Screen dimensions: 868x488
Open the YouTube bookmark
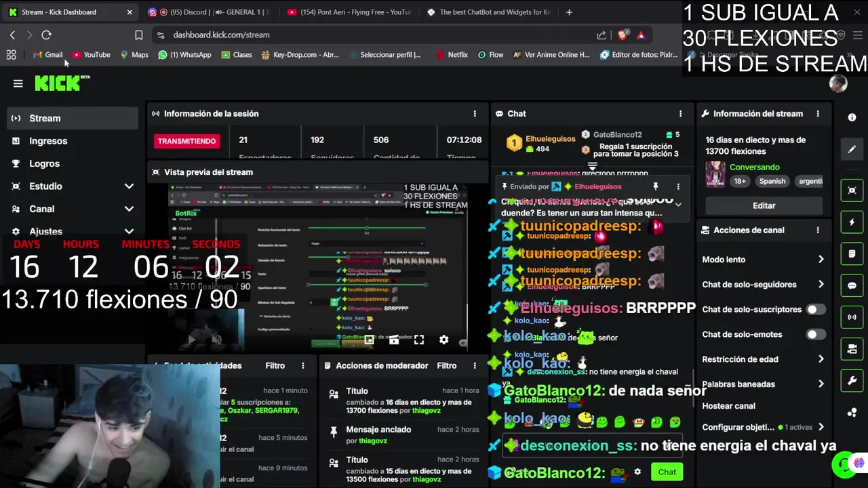click(92, 55)
